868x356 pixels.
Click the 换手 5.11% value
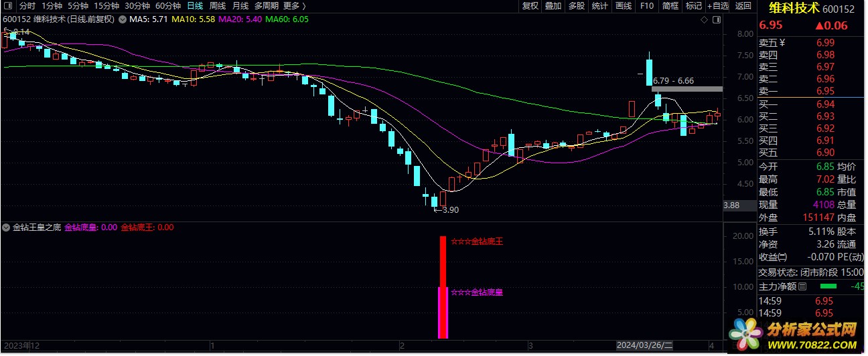(x=820, y=232)
